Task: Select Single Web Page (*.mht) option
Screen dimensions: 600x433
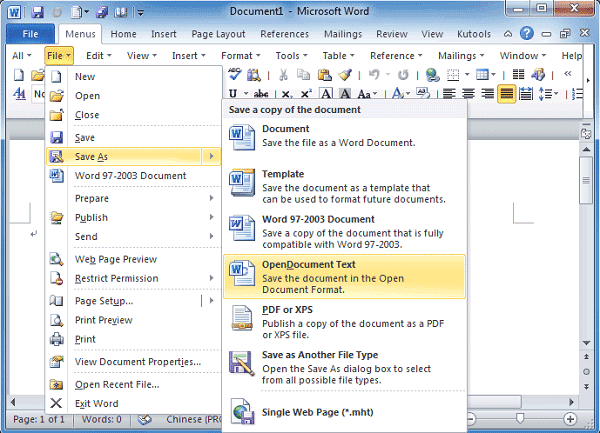Action: click(344, 412)
